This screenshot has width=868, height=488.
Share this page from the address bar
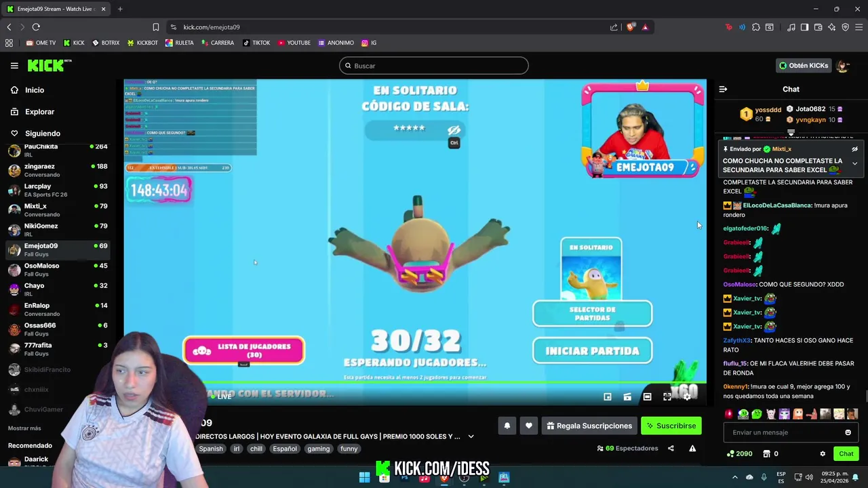pos(614,27)
